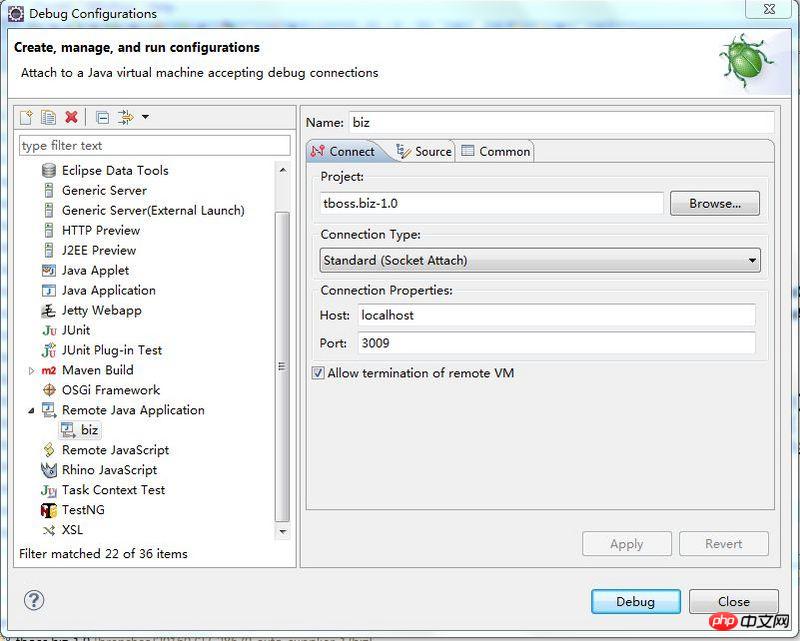The image size is (800, 641).
Task: Click the Collapse All toolbar icon
Action: pyautogui.click(x=102, y=118)
